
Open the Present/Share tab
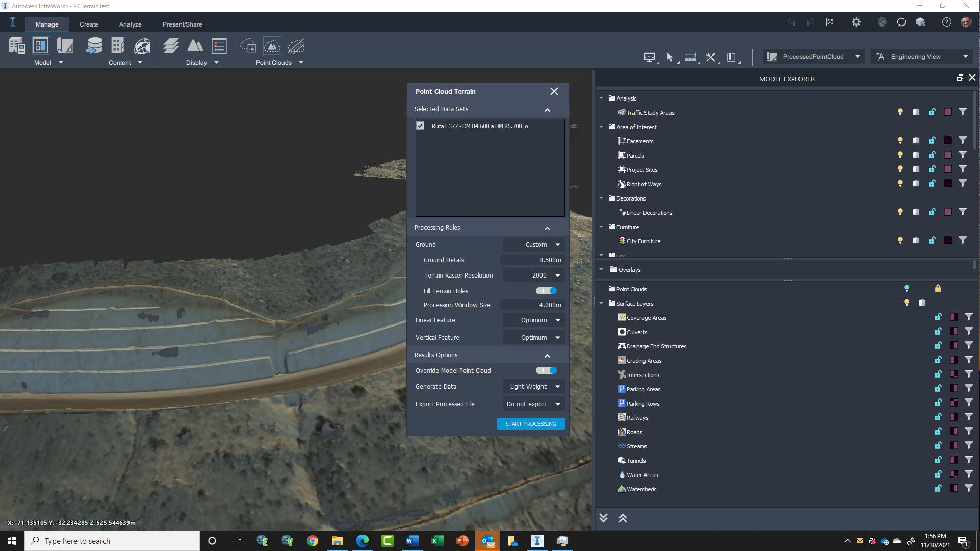click(182, 24)
